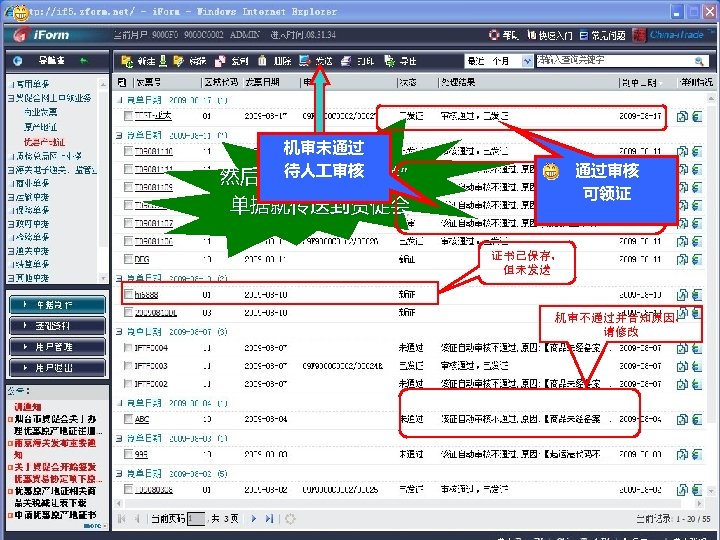This screenshot has height=540, width=720.
Task: Open the green web-page icon in row ABC
Action: tap(697, 419)
